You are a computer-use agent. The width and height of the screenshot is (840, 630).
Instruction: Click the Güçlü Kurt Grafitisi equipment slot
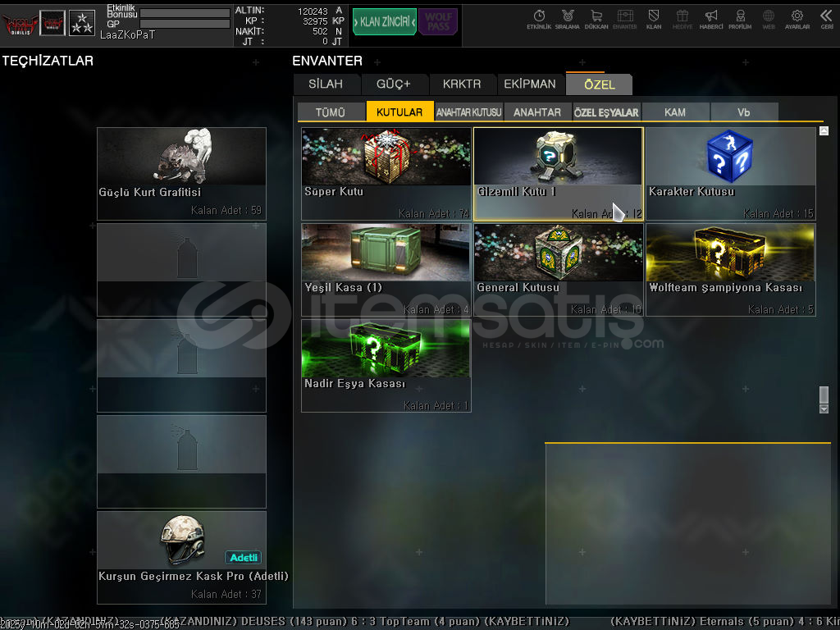pos(181,174)
